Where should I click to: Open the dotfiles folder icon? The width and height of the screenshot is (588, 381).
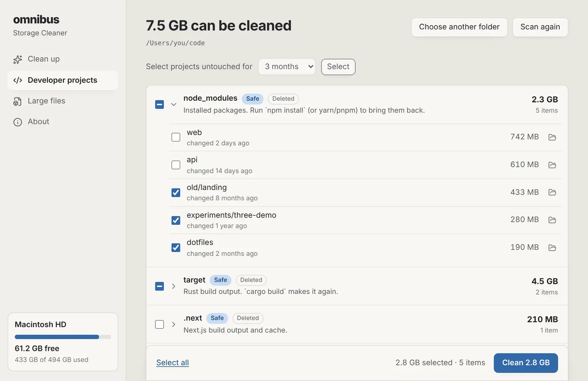pos(552,248)
